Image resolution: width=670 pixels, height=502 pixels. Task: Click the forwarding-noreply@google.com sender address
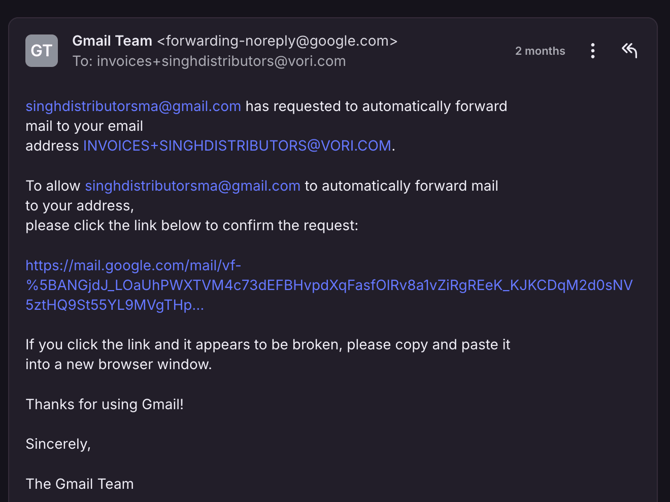[277, 41]
